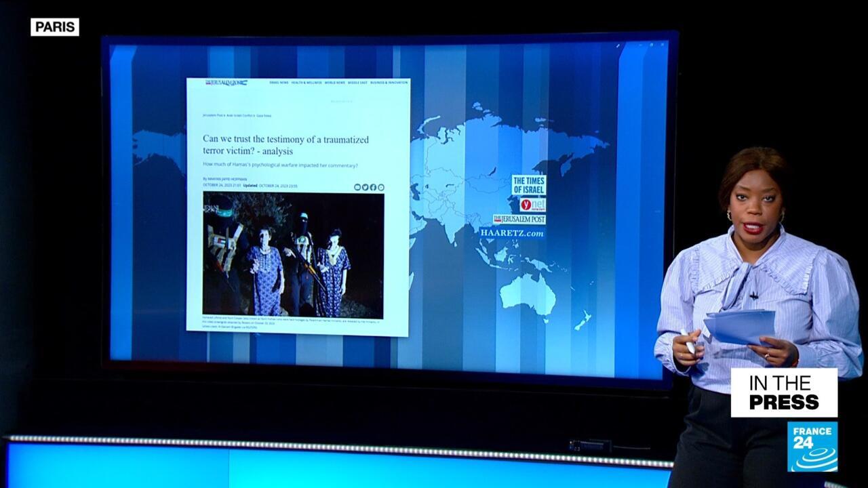This screenshot has height=488, width=868.
Task: Click the Facebook share icon
Action: click(x=373, y=187)
